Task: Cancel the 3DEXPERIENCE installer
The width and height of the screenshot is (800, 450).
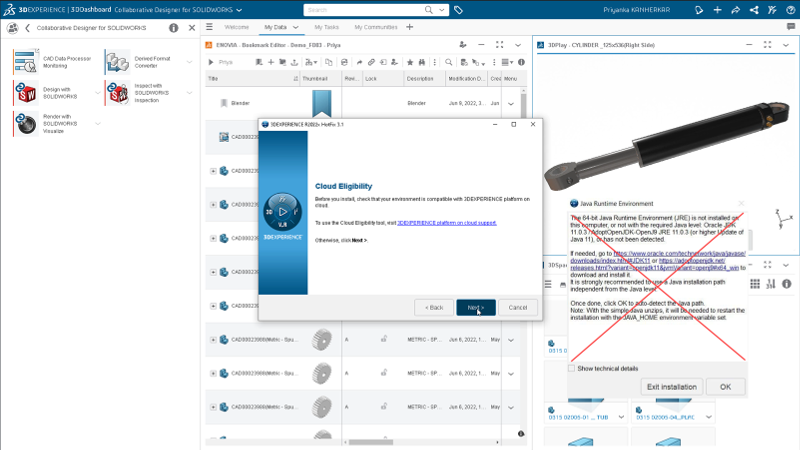Action: 517,307
